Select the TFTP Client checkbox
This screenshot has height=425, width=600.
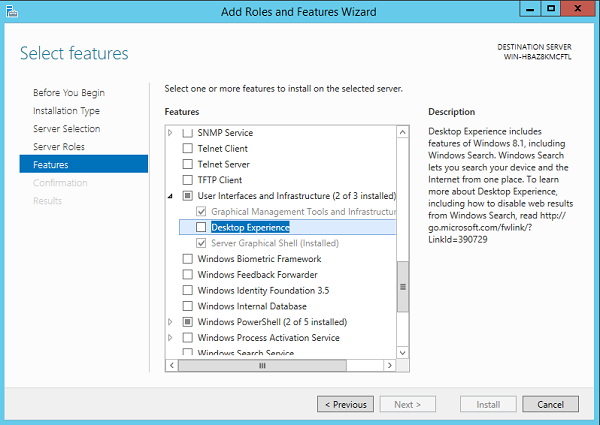(x=188, y=180)
